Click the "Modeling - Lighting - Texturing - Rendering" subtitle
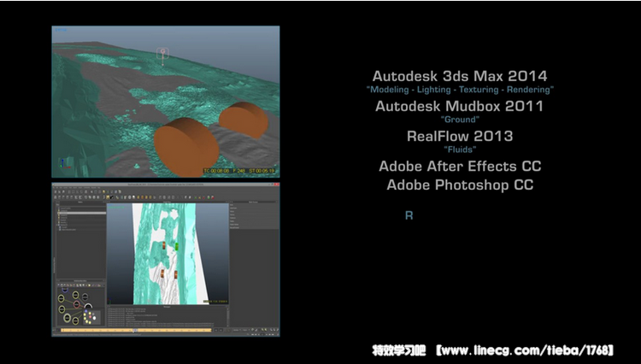This screenshot has width=641, height=364. point(460,90)
